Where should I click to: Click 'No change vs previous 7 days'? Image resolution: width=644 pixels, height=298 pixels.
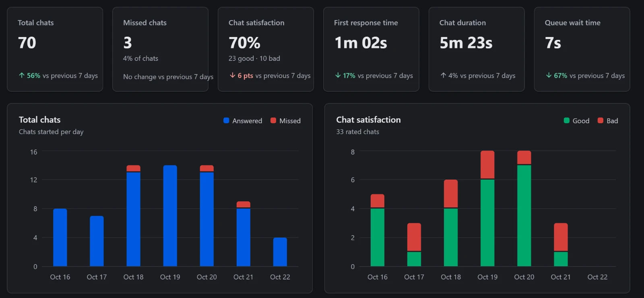(168, 77)
